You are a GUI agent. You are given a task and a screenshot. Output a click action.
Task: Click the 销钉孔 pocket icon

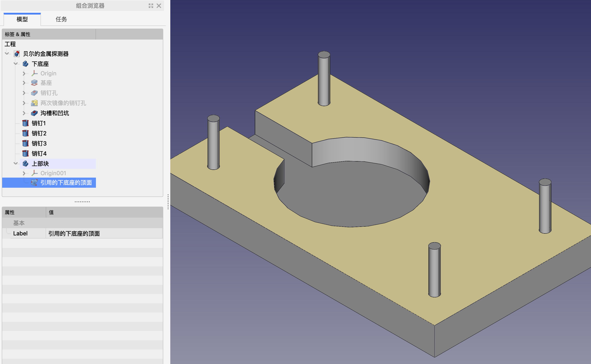[34, 93]
